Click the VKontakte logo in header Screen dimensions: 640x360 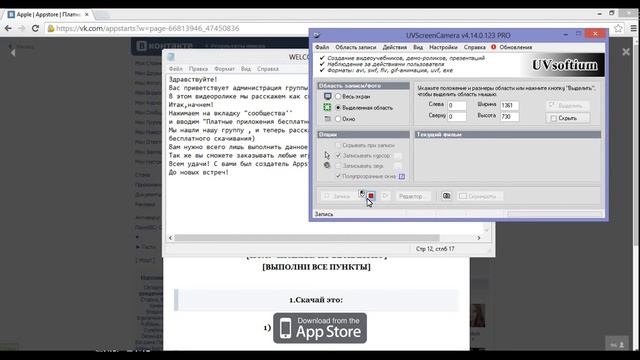coord(165,46)
